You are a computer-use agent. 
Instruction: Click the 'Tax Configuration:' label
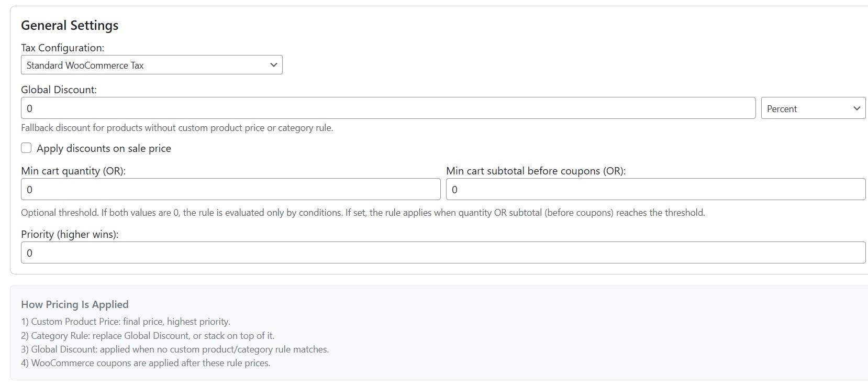(x=62, y=48)
